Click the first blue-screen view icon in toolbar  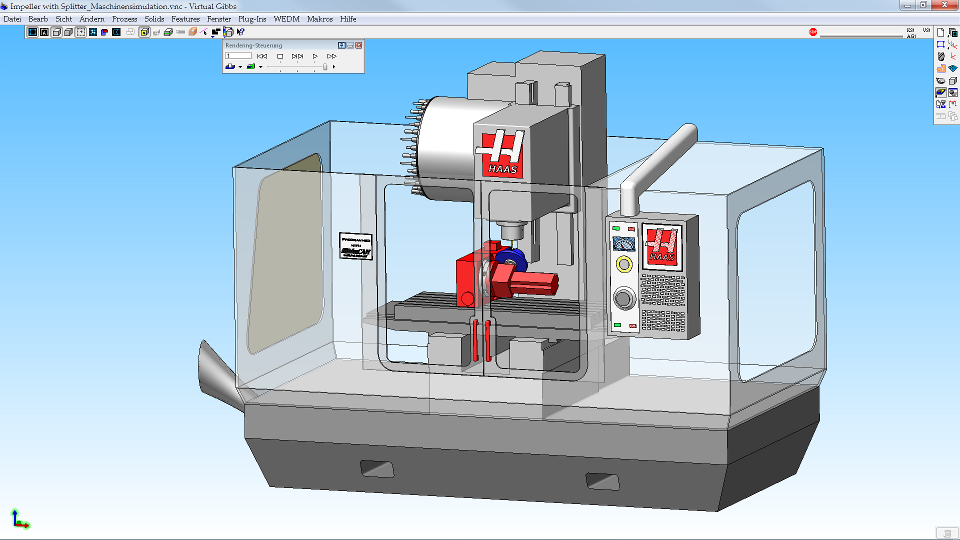32,32
